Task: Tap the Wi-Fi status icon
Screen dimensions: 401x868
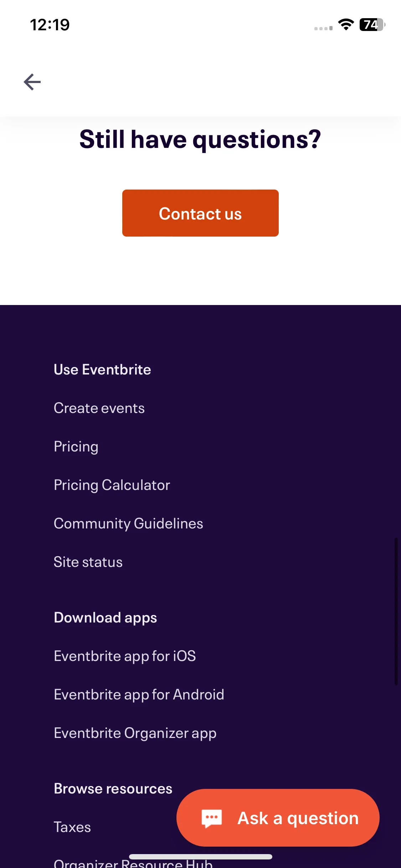Action: tap(346, 25)
